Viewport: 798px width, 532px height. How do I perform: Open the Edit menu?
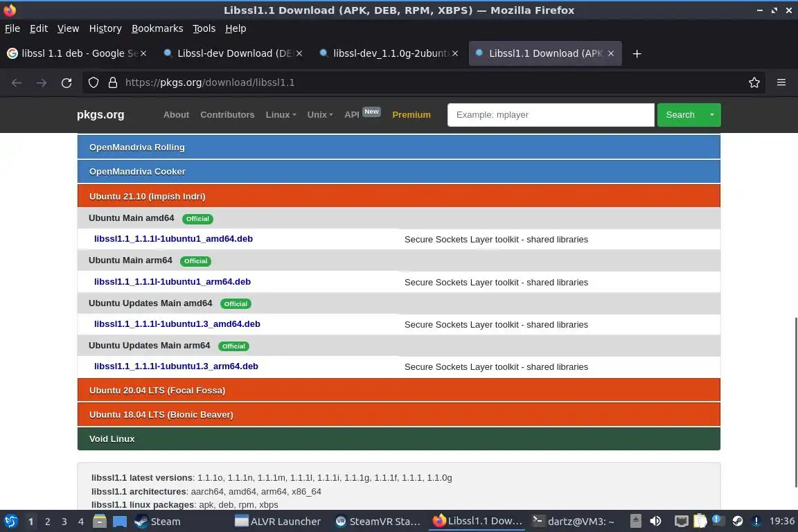[x=39, y=28]
